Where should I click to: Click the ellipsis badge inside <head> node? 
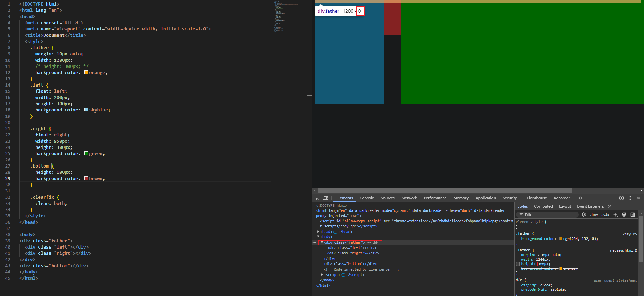[x=335, y=232]
